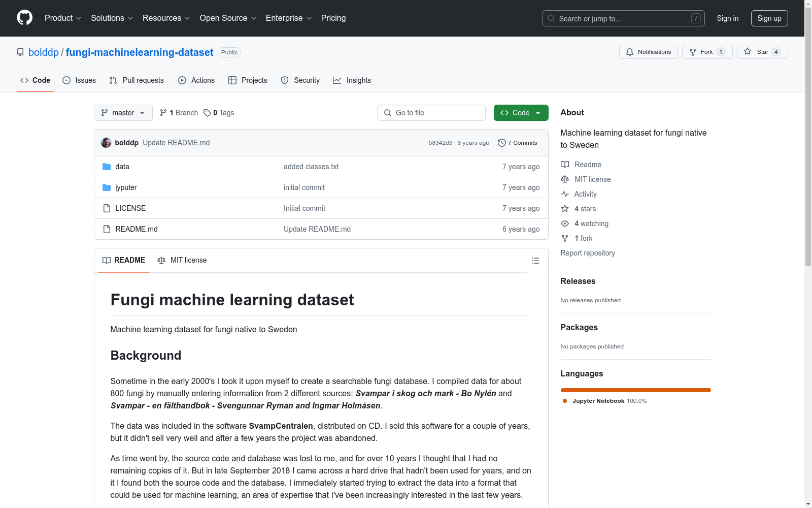Switch to the Insights tab
The width and height of the screenshot is (812, 508).
[x=352, y=80]
